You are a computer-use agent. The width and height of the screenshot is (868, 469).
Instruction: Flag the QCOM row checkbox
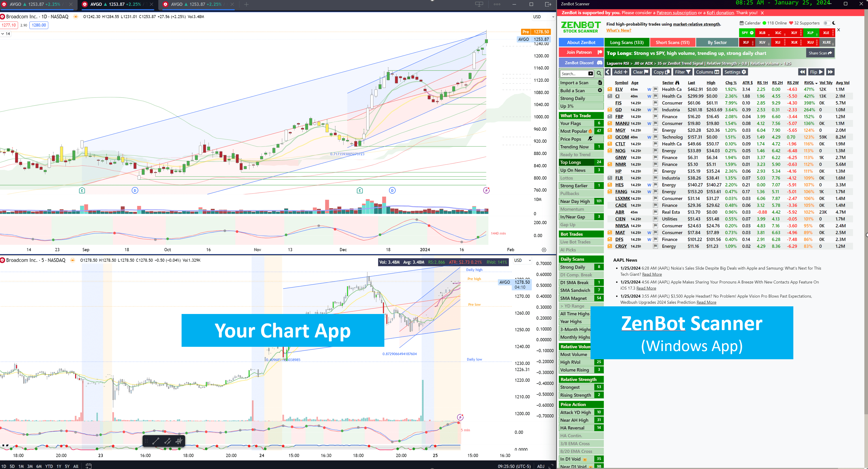pos(655,137)
